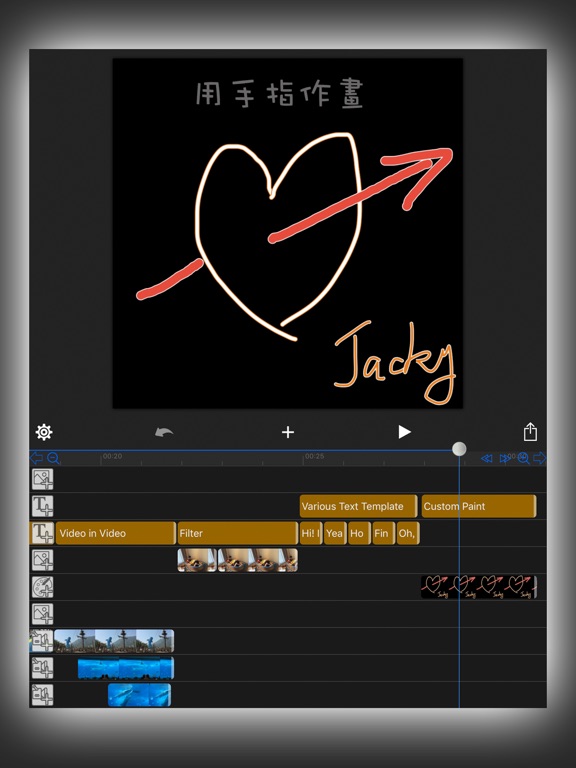Grab the playhead knob on timeline
The image size is (576, 768).
[459, 449]
